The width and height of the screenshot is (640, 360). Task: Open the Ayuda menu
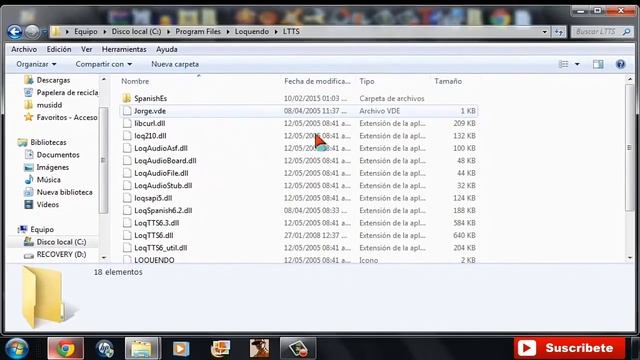167,49
